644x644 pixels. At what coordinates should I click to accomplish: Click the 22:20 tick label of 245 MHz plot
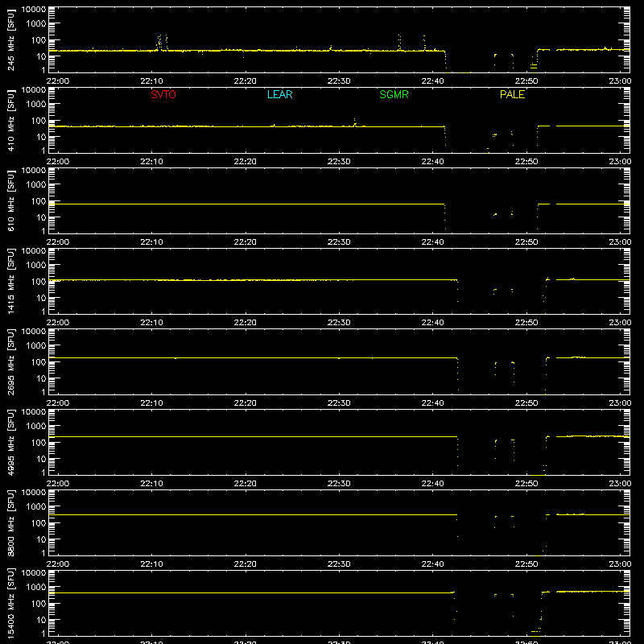pyautogui.click(x=246, y=81)
